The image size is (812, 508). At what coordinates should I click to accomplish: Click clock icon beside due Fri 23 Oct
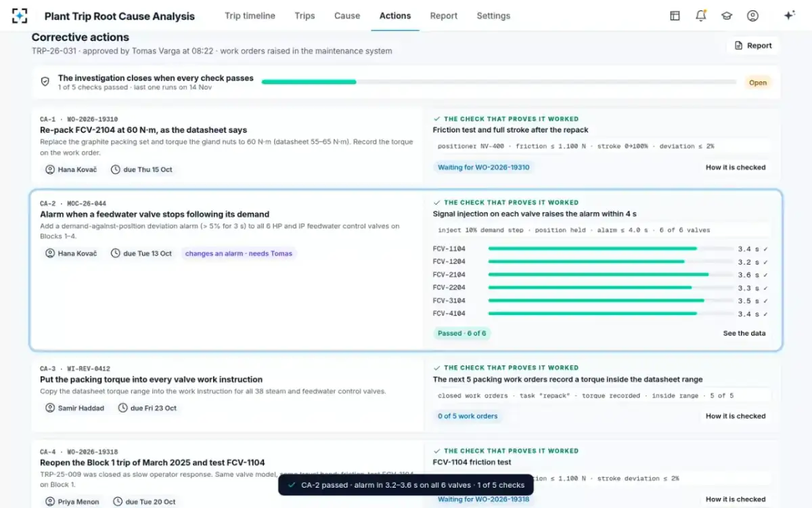point(123,408)
